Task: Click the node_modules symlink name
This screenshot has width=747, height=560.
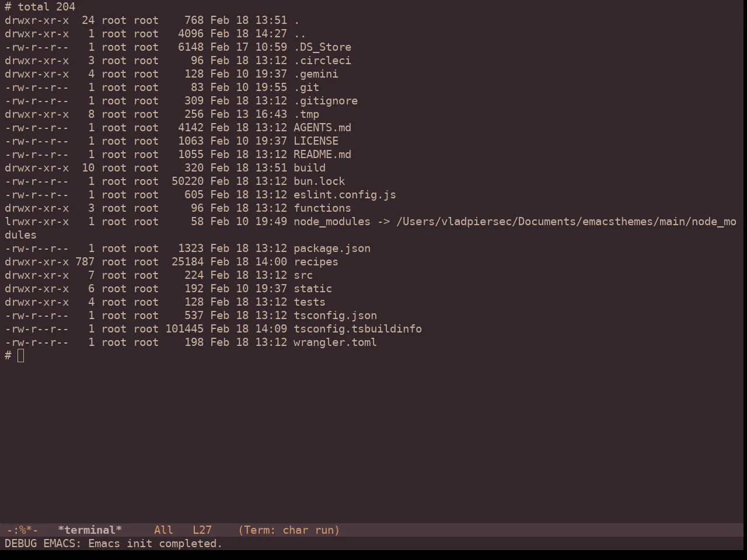Action: (x=332, y=222)
